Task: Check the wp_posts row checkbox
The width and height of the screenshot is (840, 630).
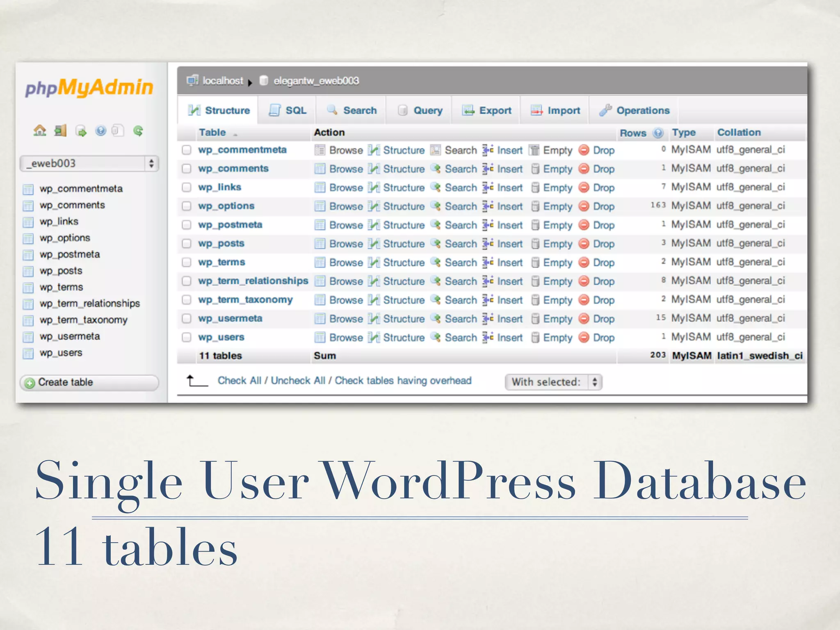Action: (187, 244)
